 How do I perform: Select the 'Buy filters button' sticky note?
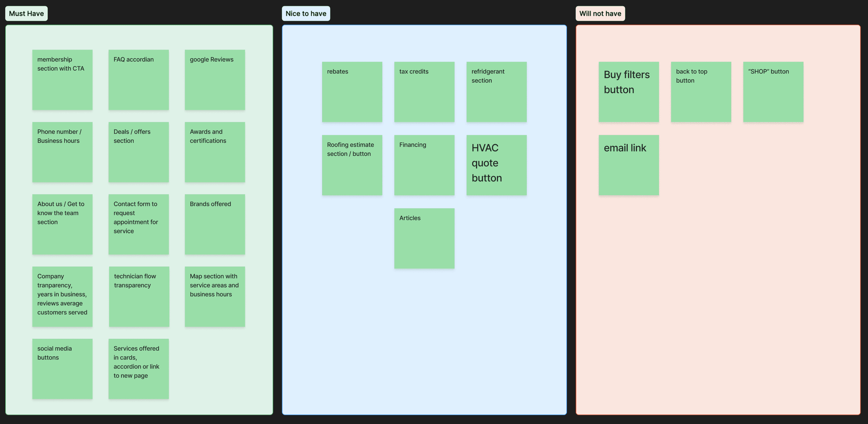pyautogui.click(x=628, y=92)
